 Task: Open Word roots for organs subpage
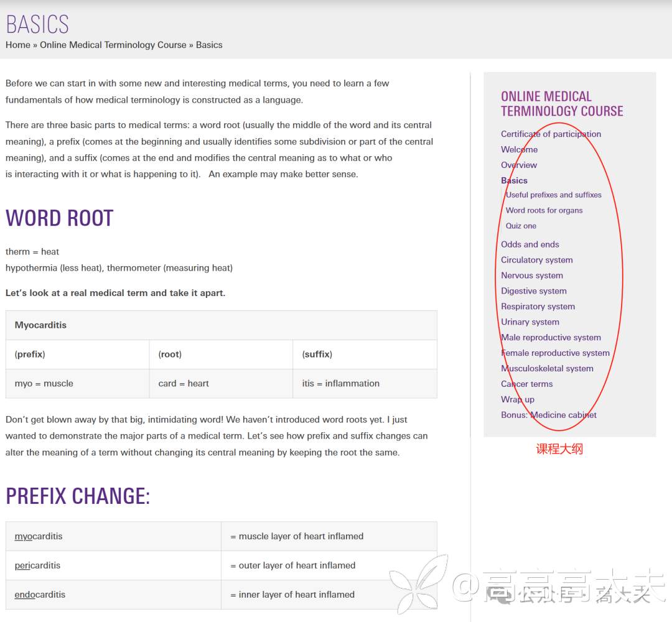[544, 210]
